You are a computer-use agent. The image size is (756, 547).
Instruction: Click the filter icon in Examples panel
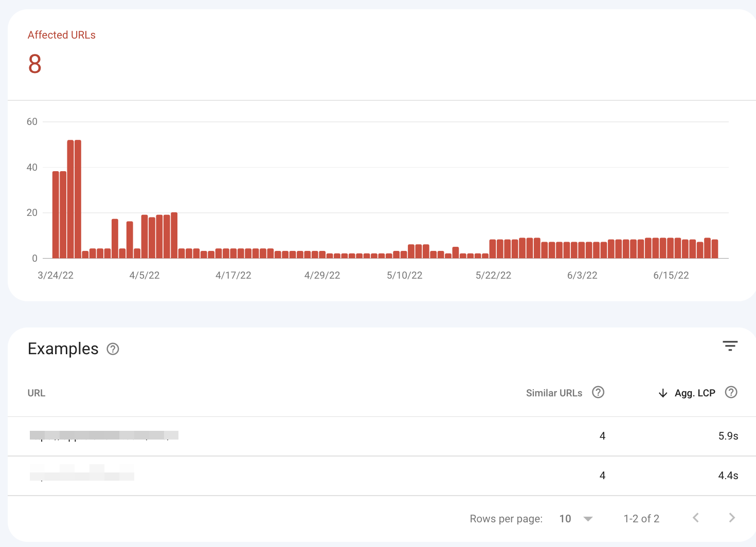[x=730, y=346]
